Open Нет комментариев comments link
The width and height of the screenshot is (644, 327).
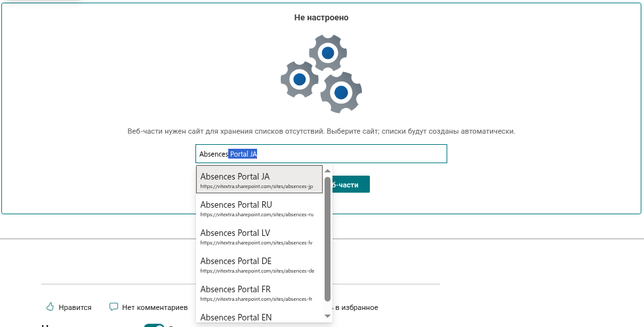(x=149, y=307)
